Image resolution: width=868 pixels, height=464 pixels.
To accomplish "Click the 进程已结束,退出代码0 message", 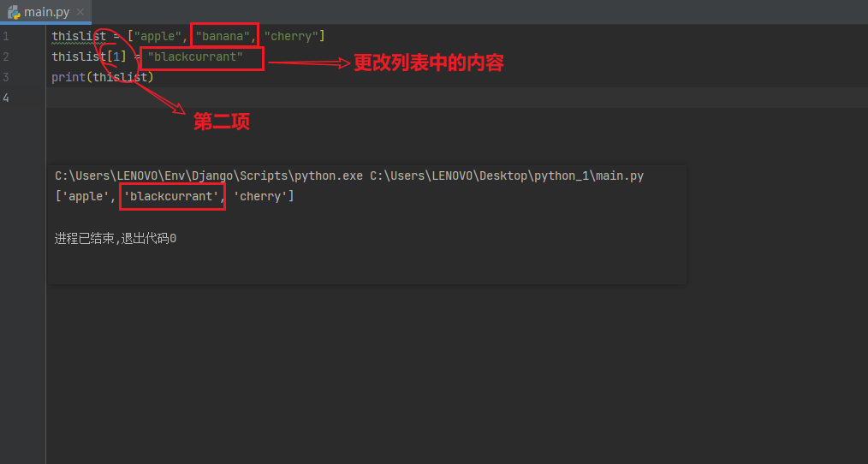I will pyautogui.click(x=116, y=239).
